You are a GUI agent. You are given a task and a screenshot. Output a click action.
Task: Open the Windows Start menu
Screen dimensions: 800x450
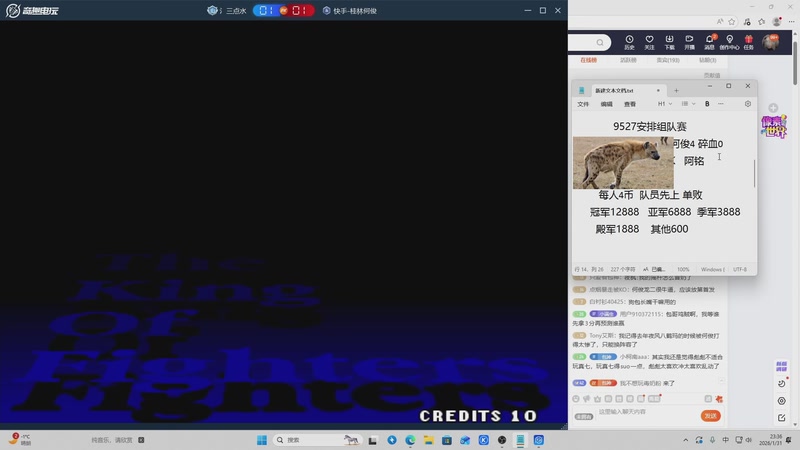point(262,440)
